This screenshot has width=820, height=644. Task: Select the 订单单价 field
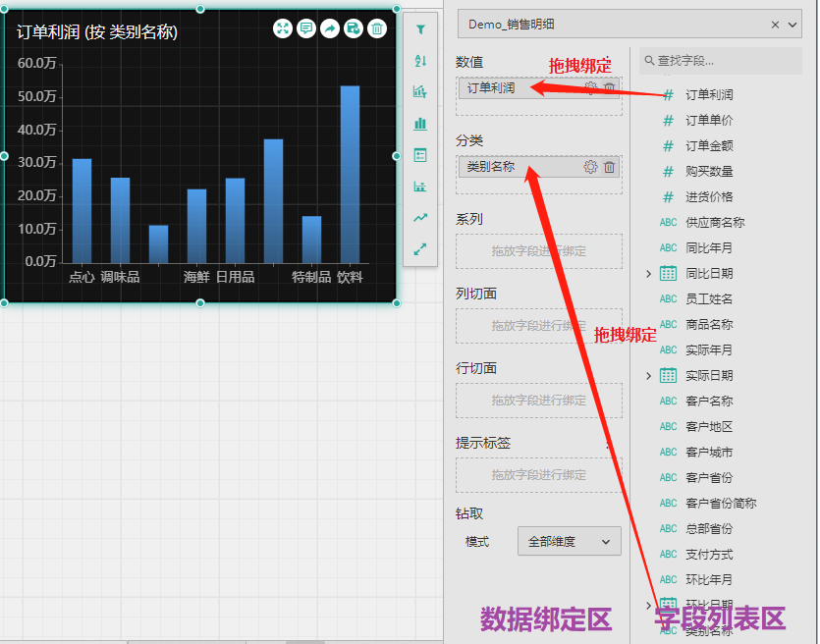click(x=709, y=120)
